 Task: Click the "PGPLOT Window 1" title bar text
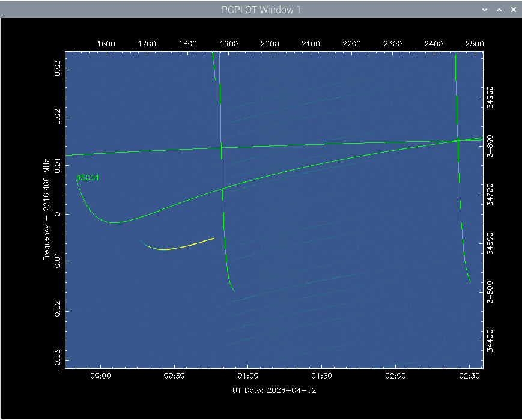coord(261,10)
